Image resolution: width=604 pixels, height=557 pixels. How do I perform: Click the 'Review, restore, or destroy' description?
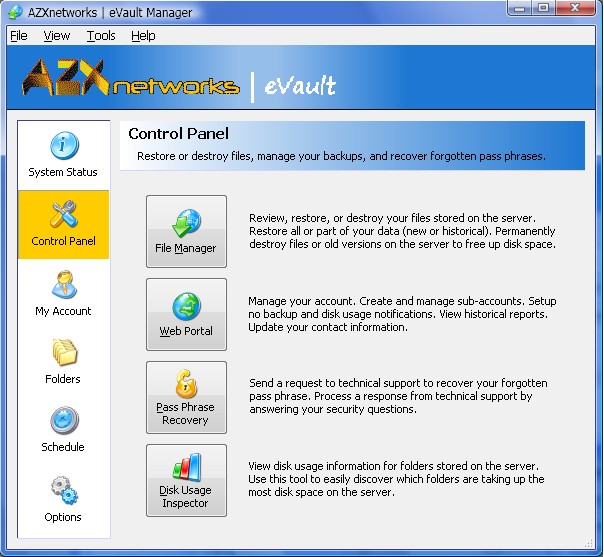coord(402,231)
